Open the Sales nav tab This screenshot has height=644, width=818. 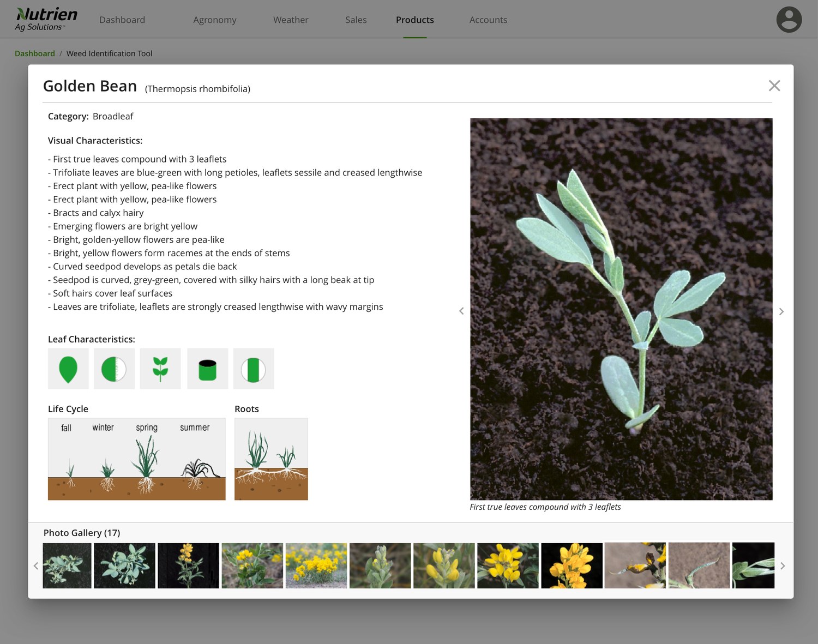coord(356,20)
